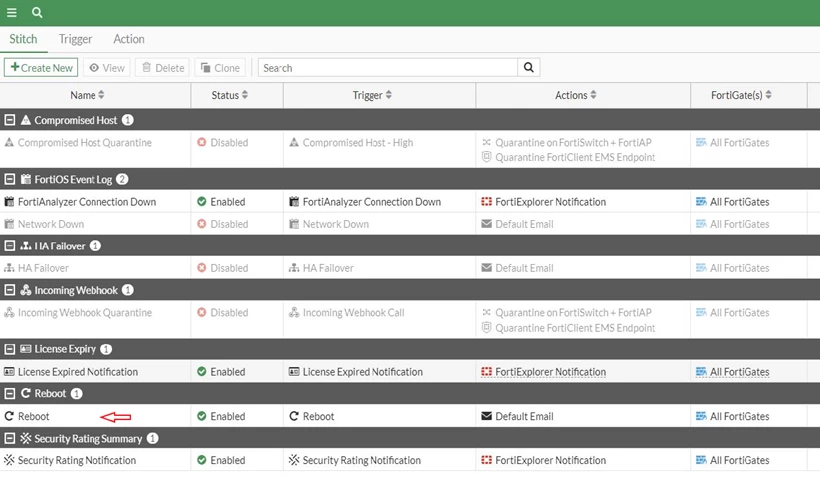Click Default Email envelope icon in Reboot row
Screen dimensions: 820x480
point(486,416)
